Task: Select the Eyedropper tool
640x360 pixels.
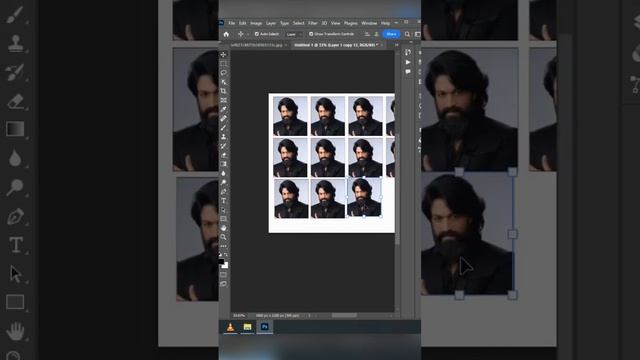Action: pyautogui.click(x=223, y=109)
